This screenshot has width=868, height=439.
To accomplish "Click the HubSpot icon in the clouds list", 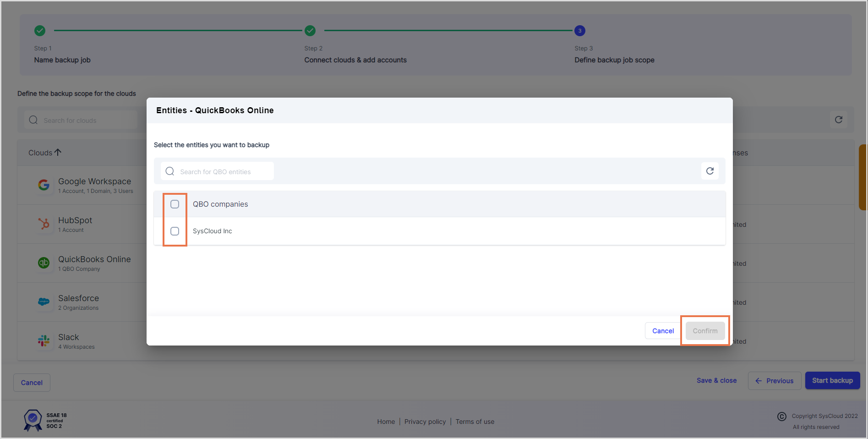I will pyautogui.click(x=44, y=224).
